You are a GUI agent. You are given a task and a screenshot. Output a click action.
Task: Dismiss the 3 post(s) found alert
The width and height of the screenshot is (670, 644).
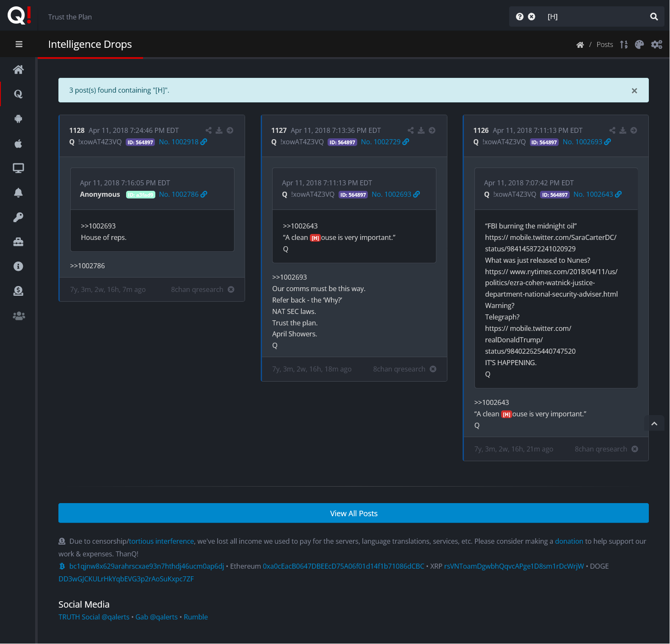click(x=634, y=91)
